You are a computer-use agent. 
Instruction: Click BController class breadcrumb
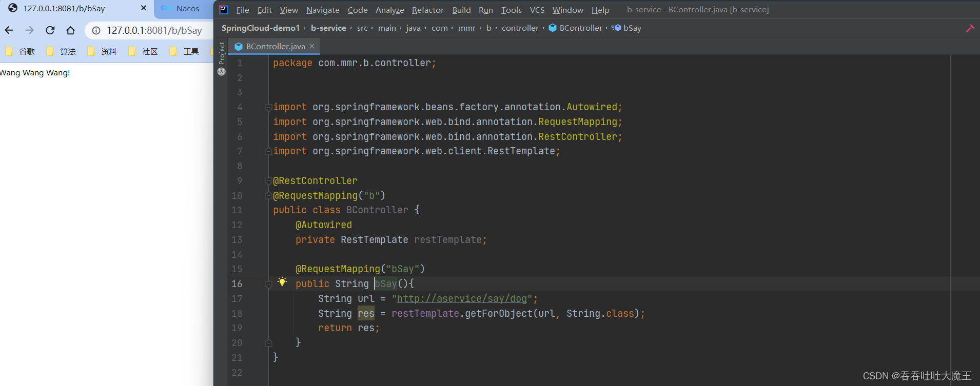click(x=576, y=28)
